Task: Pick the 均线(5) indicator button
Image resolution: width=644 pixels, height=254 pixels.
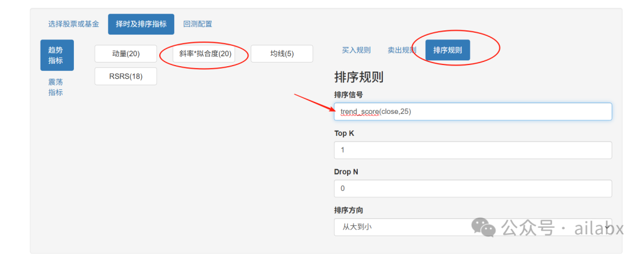Action: click(281, 54)
